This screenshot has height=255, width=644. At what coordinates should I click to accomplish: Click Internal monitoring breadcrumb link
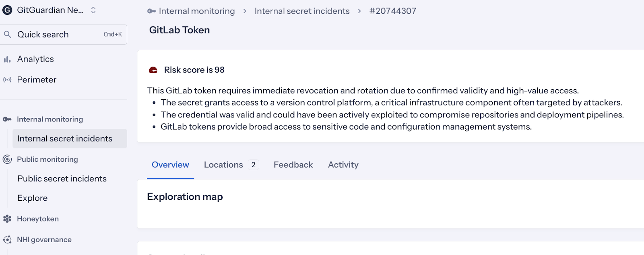[x=196, y=11]
